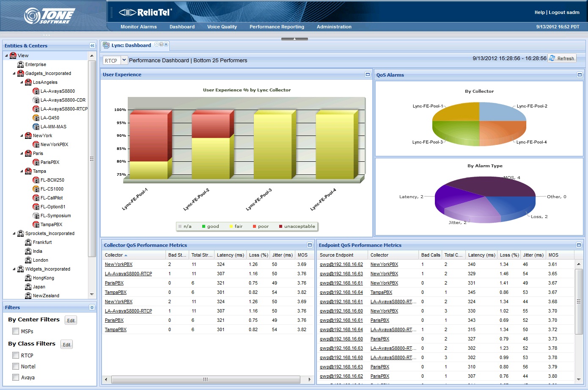Collapse the Sprockets_Incorporated tree node
Viewport: 588px width, 390px height.
point(14,233)
